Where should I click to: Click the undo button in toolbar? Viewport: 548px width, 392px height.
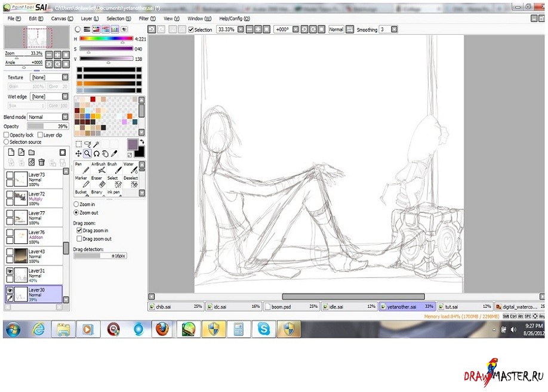tap(152, 29)
